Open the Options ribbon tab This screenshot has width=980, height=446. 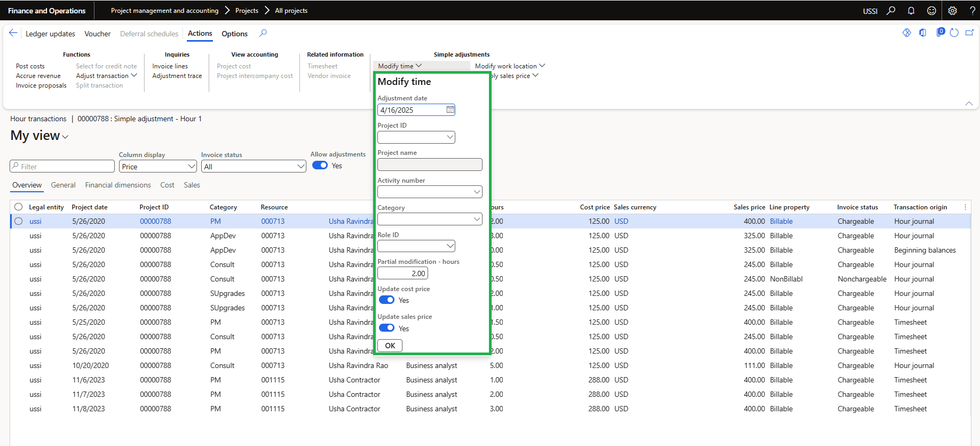point(234,34)
